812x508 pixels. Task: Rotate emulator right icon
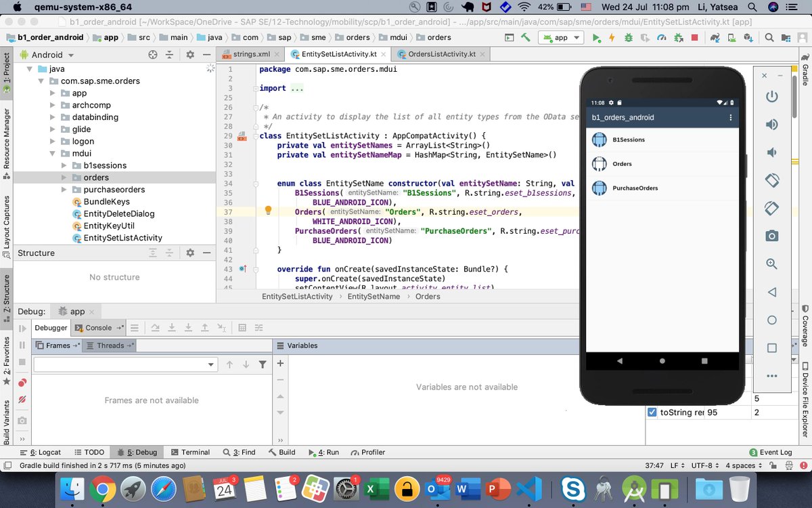click(772, 208)
